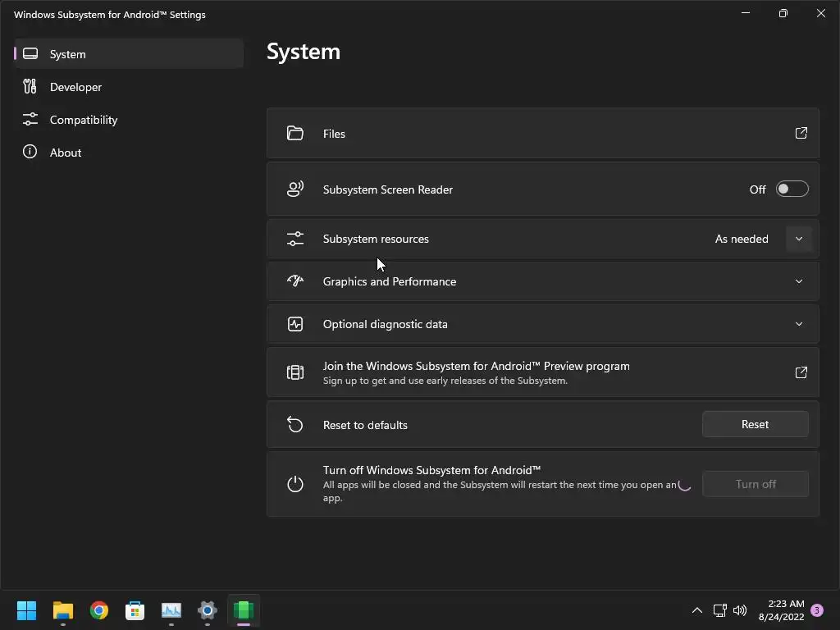The height and width of the screenshot is (630, 840).
Task: Expand the Optional diagnostic data section
Action: tap(799, 324)
